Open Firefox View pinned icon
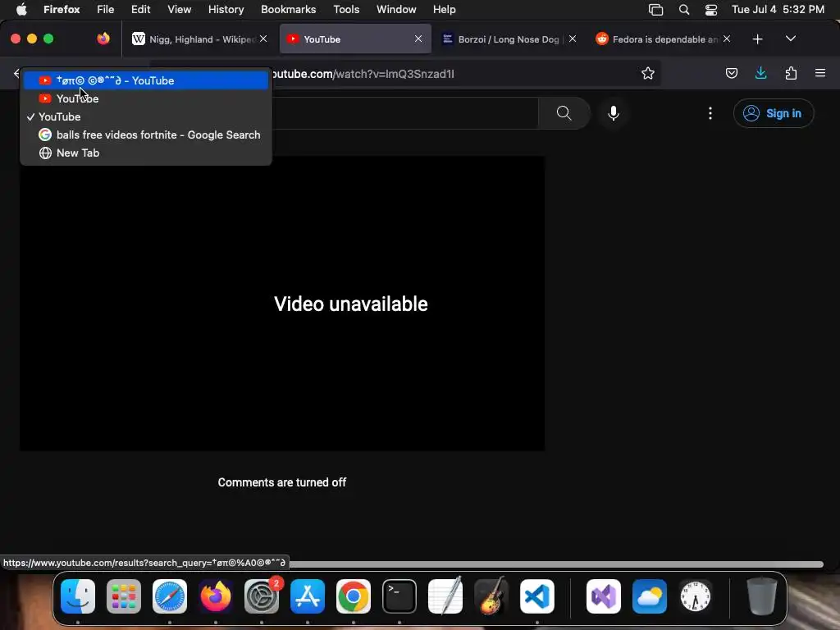Screen dimensions: 840x630 click(103, 39)
